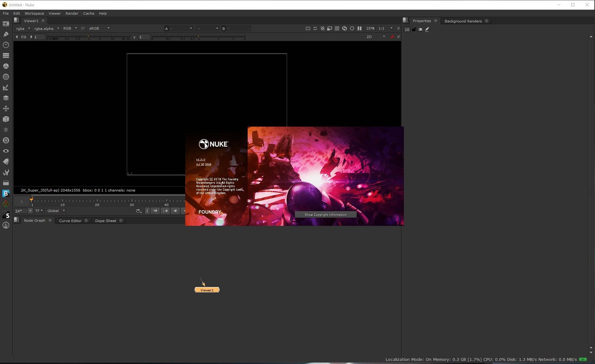Click the overlapping rectangles icon in viewer toolbar
The height and width of the screenshot is (364, 595).
[x=330, y=28]
